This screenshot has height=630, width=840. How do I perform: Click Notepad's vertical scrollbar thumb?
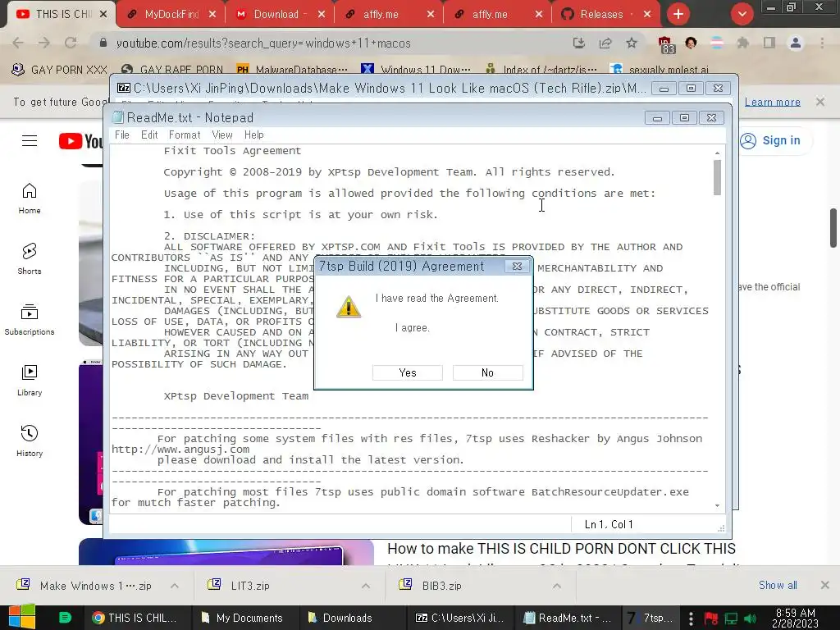coord(717,177)
